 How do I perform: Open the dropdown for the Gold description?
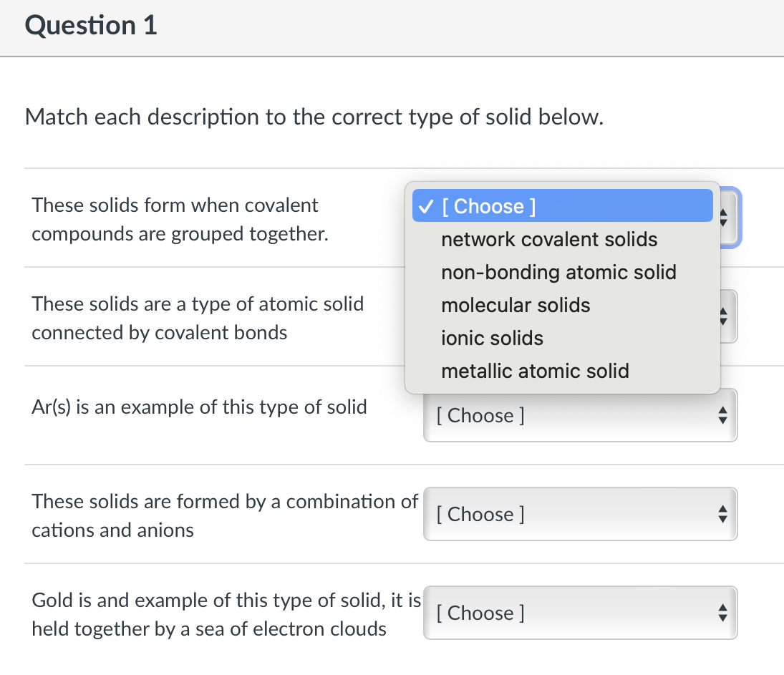tap(580, 613)
